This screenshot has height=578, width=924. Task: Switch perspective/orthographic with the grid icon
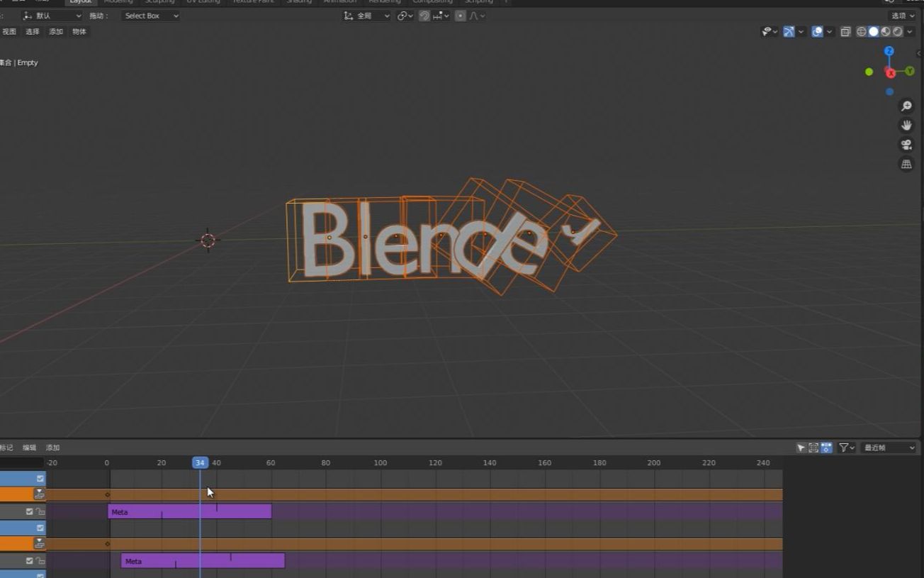(906, 164)
